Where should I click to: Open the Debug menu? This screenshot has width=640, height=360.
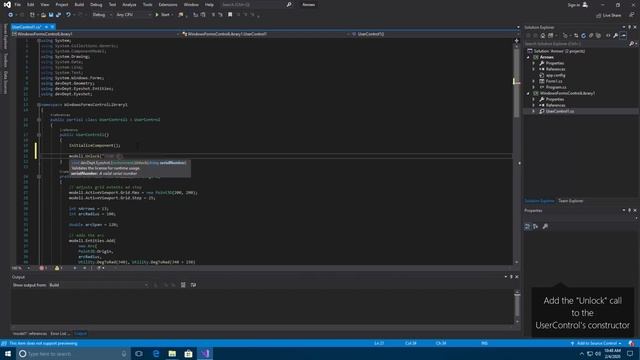point(96,4)
